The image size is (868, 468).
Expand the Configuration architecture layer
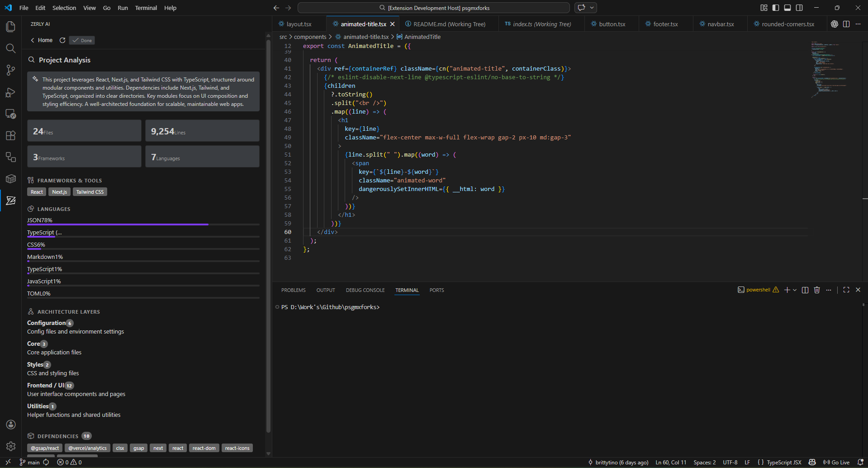[x=50, y=323]
